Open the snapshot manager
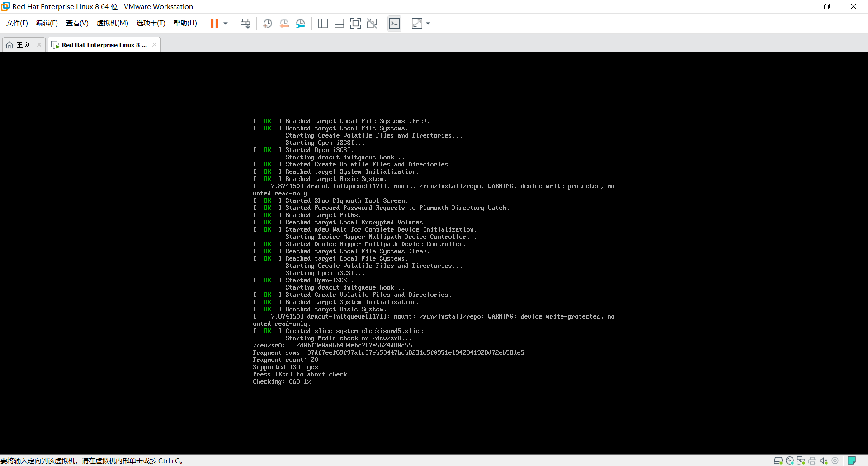Image resolution: width=868 pixels, height=466 pixels. pos(301,24)
